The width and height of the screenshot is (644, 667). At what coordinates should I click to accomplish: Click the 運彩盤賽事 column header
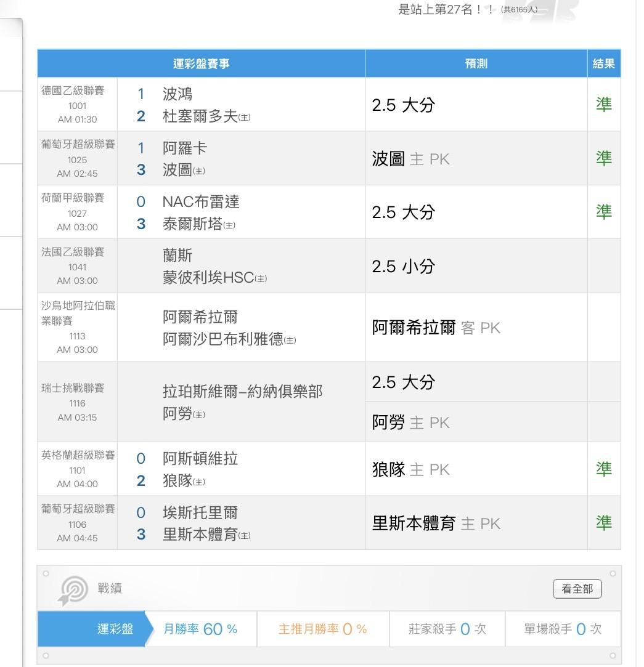(x=201, y=63)
